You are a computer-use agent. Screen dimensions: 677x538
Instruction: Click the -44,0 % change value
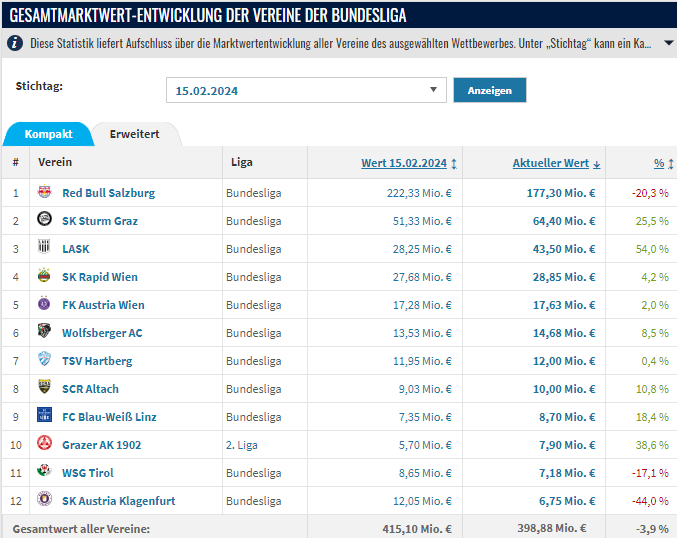[650, 501]
